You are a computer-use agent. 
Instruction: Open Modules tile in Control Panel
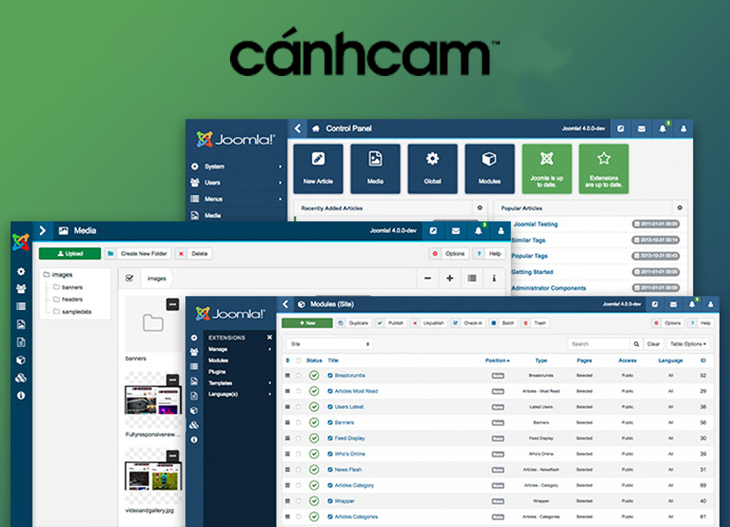[x=489, y=169]
